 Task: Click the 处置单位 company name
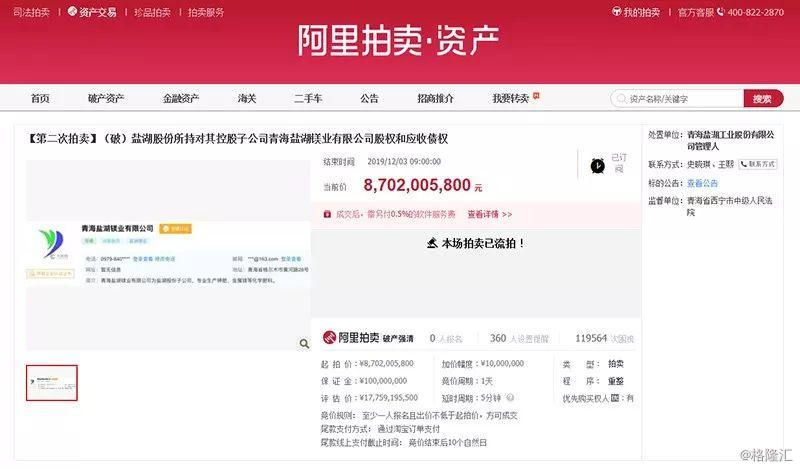point(730,140)
